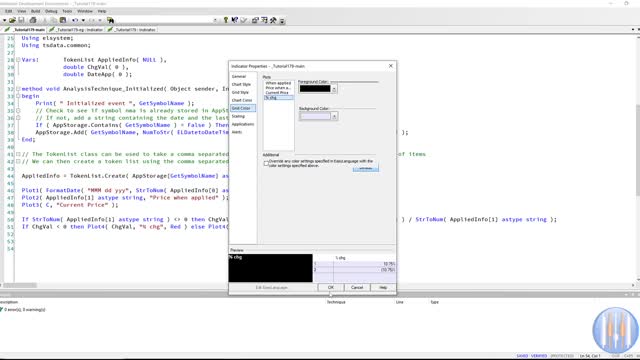The height and width of the screenshot is (360, 640).
Task: Click Cancel in Indicator Properties dialog
Action: click(x=357, y=287)
